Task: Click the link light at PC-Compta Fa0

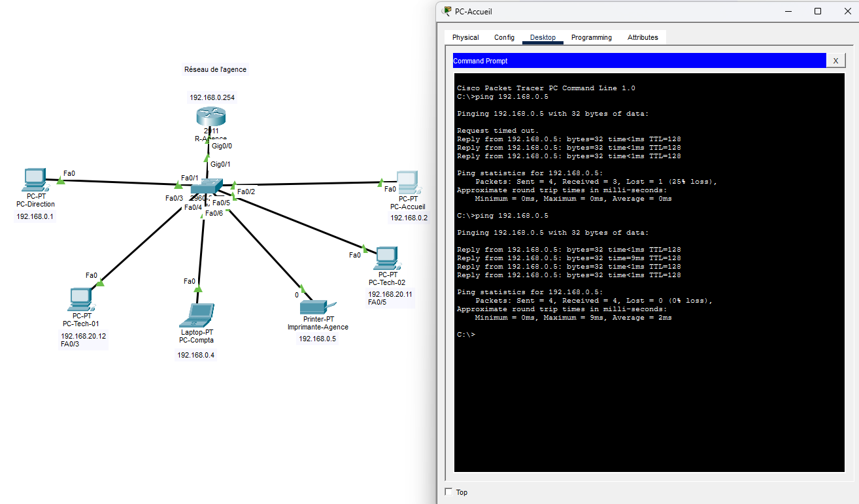Action: [198, 288]
